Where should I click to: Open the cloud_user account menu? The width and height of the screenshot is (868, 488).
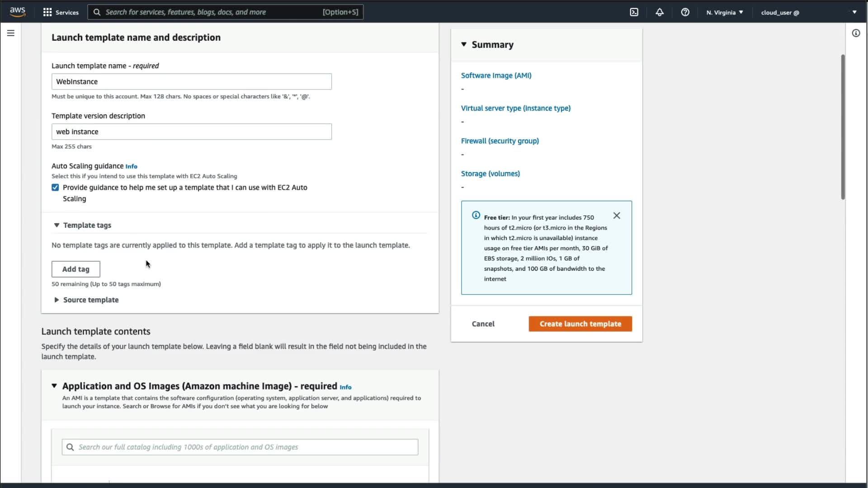coord(808,12)
